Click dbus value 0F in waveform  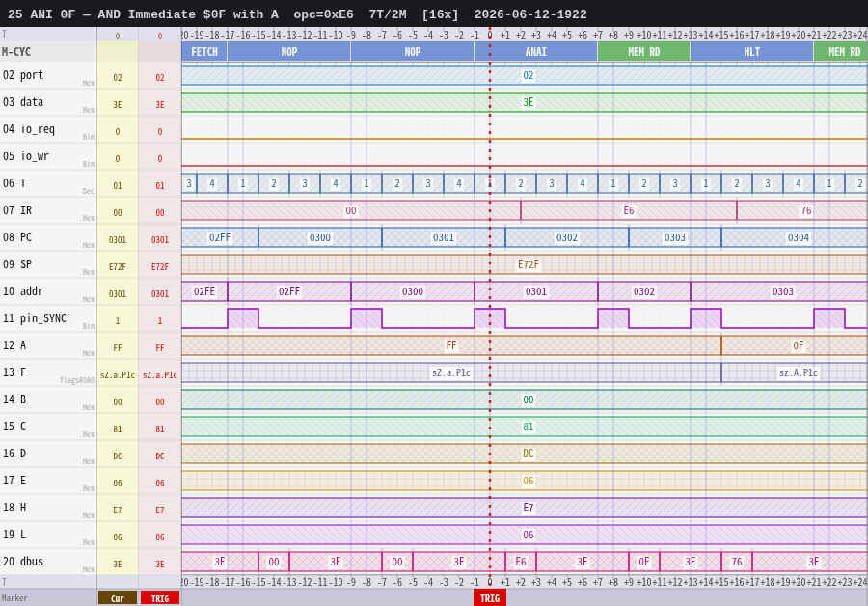644,562
